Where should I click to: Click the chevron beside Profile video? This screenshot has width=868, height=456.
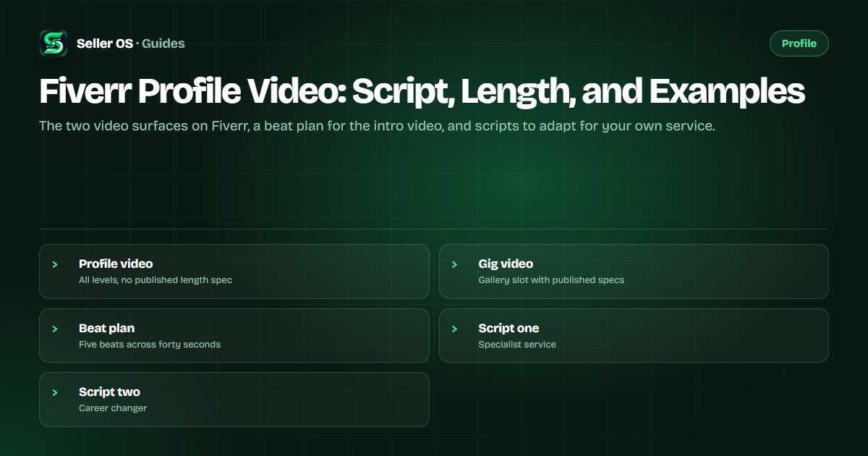coord(55,264)
